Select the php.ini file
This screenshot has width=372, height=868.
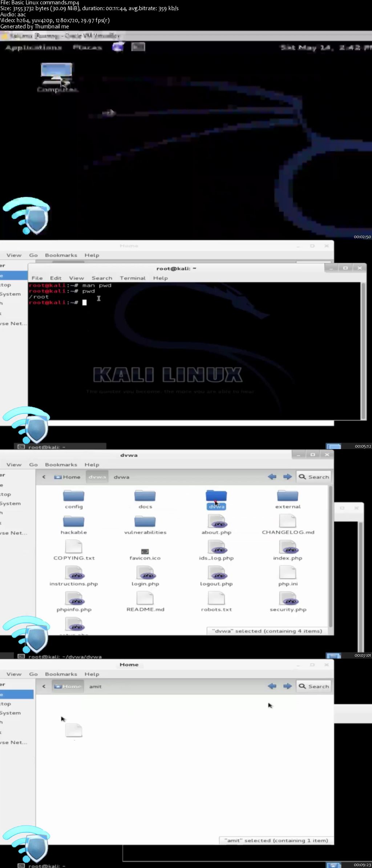click(x=288, y=576)
